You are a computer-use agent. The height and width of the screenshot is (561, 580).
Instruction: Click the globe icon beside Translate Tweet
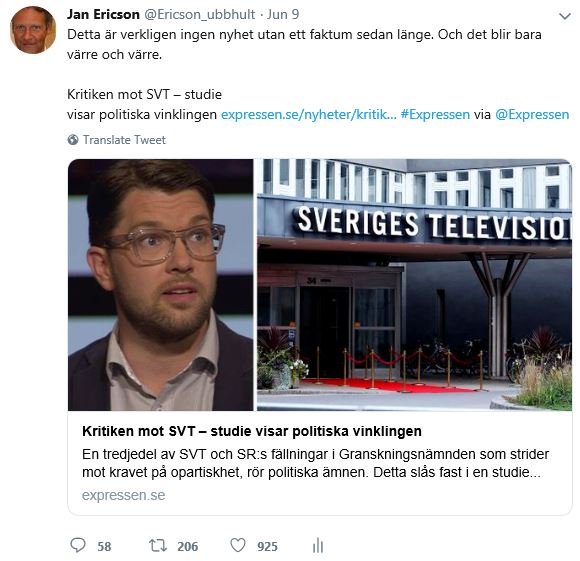point(73,140)
